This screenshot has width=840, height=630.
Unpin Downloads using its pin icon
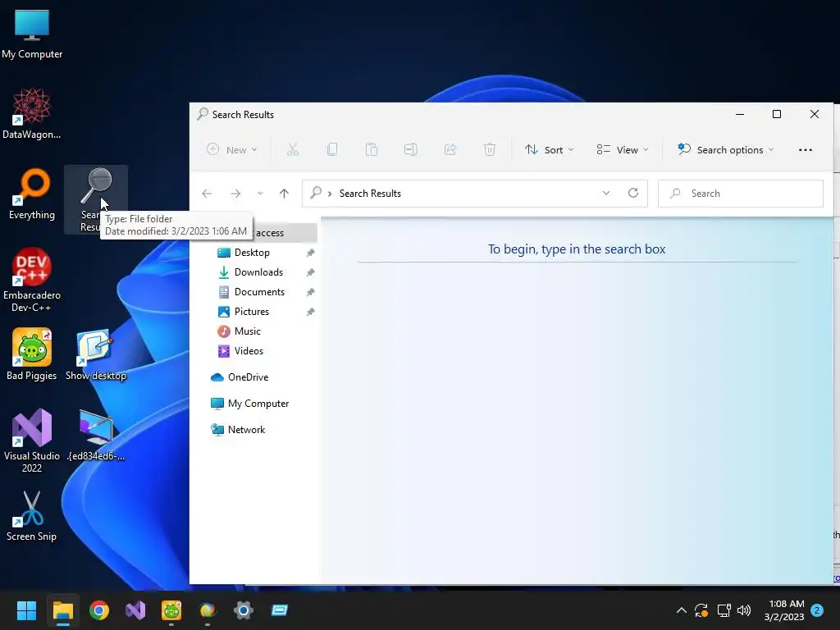point(310,272)
